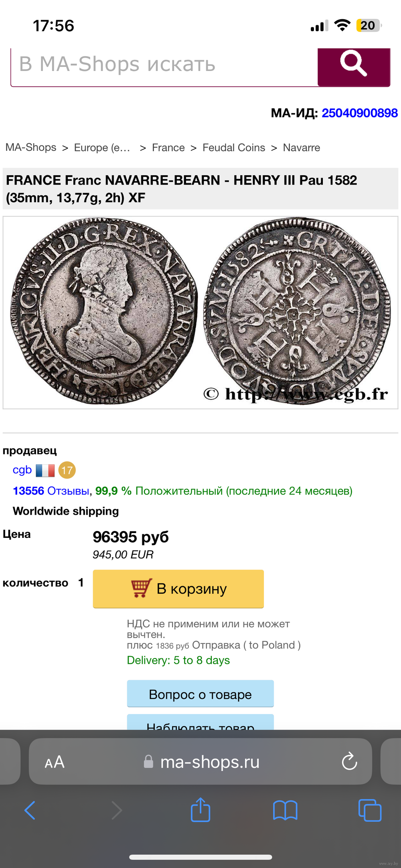401x868 pixels.
Task: Open the Navarre breadcrumb
Action: coord(302,148)
